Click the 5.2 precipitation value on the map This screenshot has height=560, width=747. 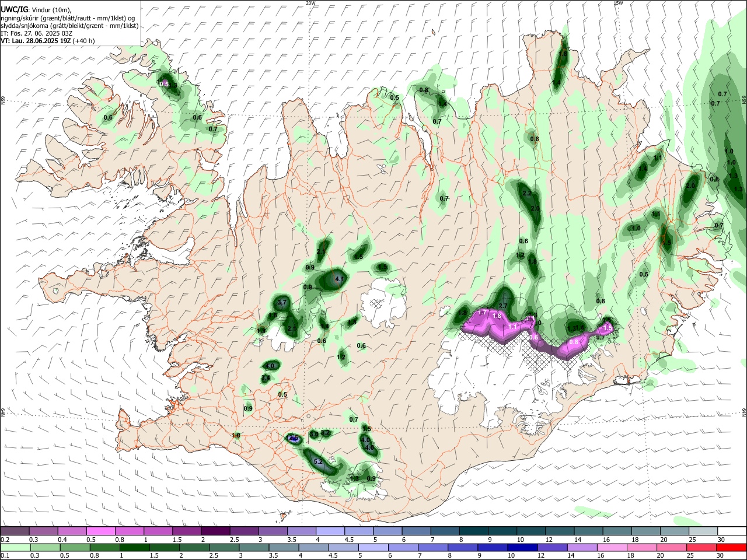pos(319,461)
